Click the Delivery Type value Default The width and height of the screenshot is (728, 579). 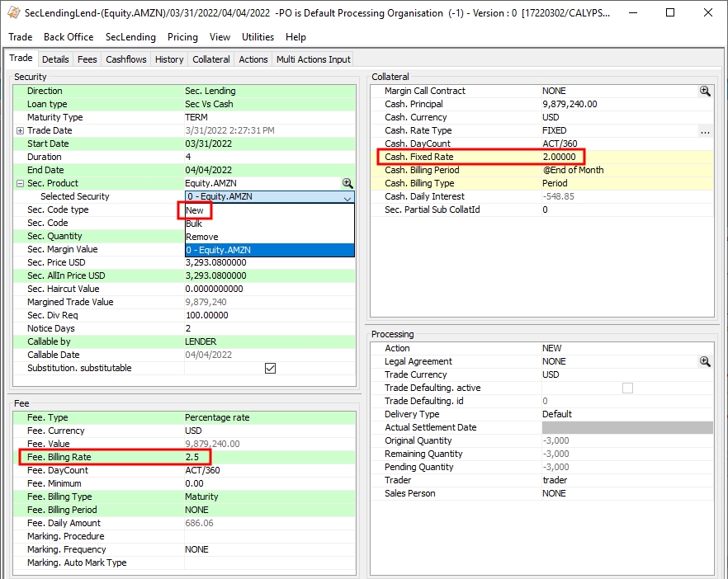point(557,414)
